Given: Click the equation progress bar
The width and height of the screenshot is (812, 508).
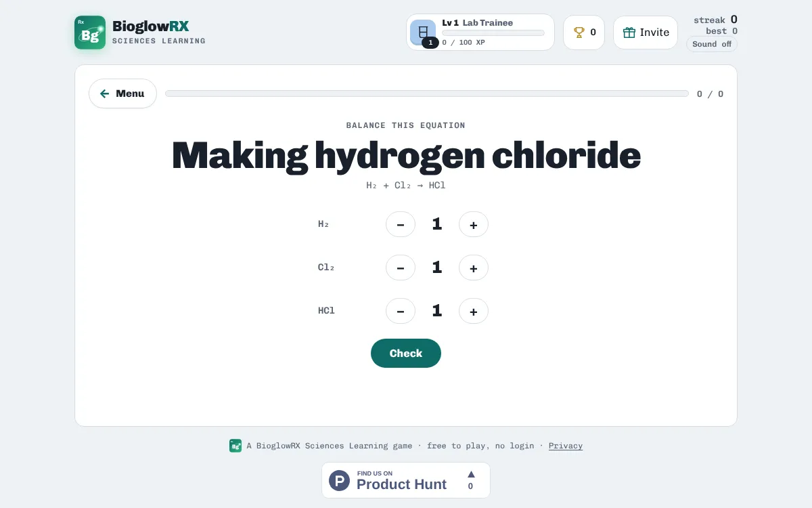Looking at the screenshot, I should tap(427, 93).
